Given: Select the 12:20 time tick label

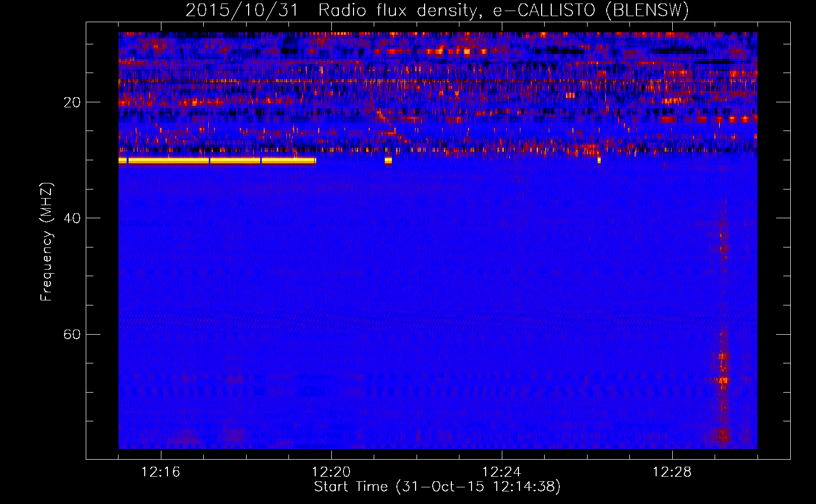Looking at the screenshot, I should pos(331,472).
